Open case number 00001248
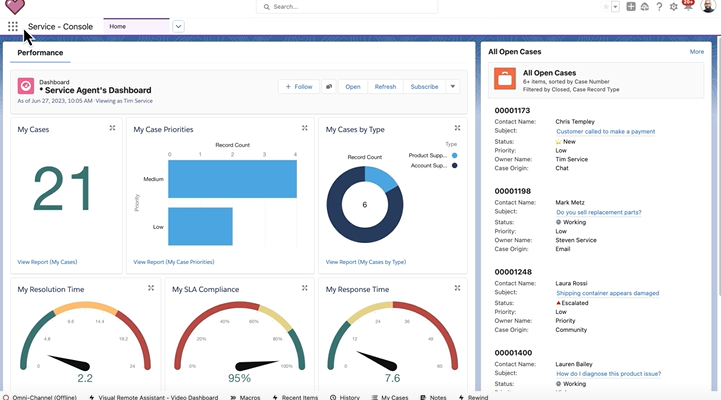The image size is (721, 400). point(513,272)
